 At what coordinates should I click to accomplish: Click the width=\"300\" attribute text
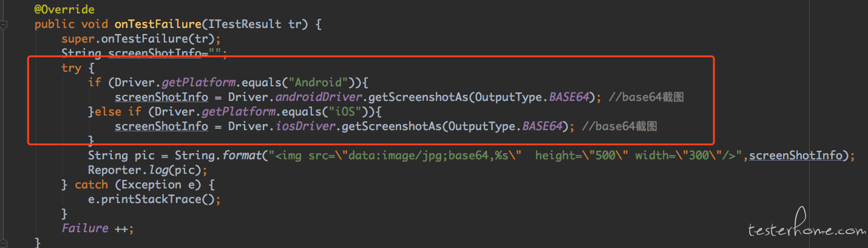679,155
